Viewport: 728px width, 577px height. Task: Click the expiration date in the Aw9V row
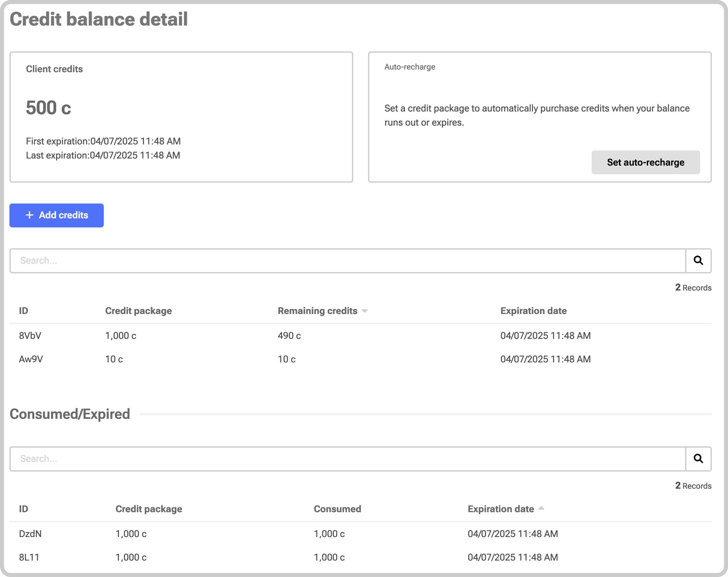(545, 359)
